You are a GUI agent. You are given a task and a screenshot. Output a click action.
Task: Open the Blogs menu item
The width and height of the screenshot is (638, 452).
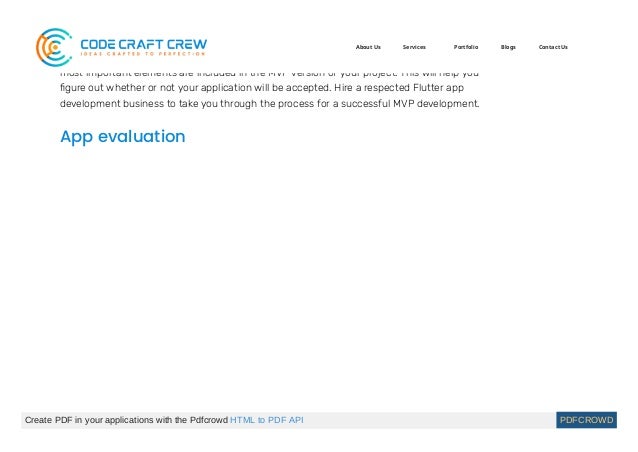pyautogui.click(x=508, y=47)
